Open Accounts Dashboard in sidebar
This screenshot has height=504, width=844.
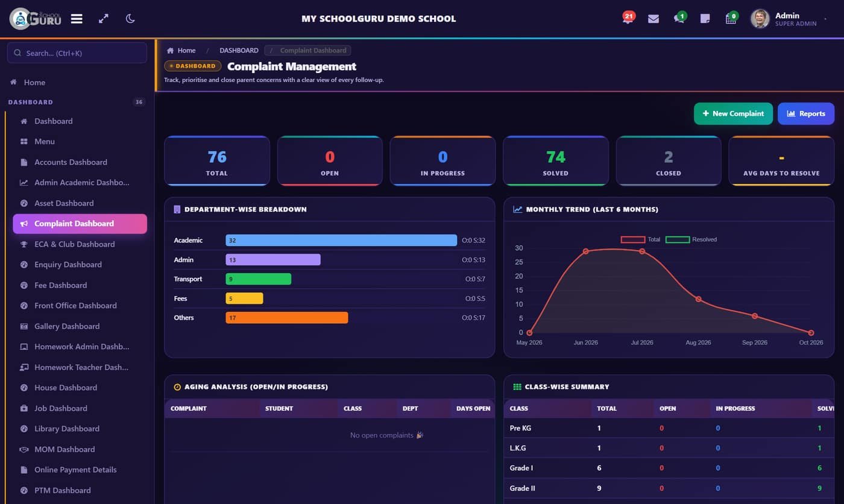(x=80, y=162)
